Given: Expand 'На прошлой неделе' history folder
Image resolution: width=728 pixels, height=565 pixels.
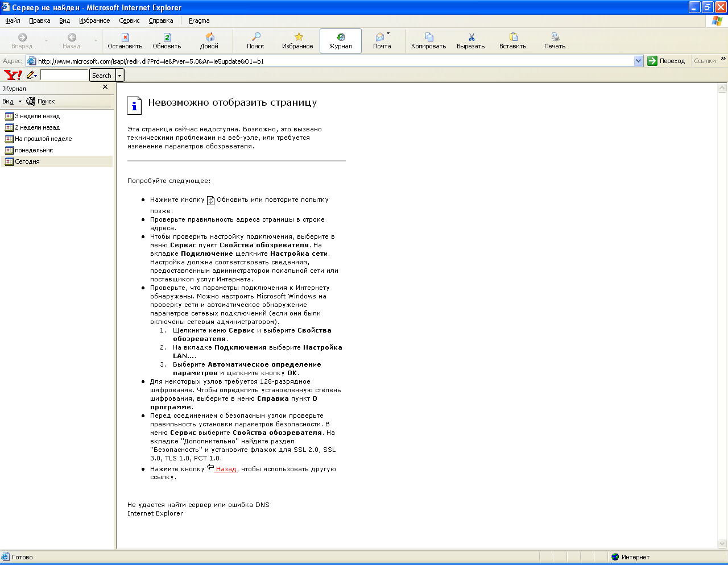Looking at the screenshot, I should tap(39, 139).
